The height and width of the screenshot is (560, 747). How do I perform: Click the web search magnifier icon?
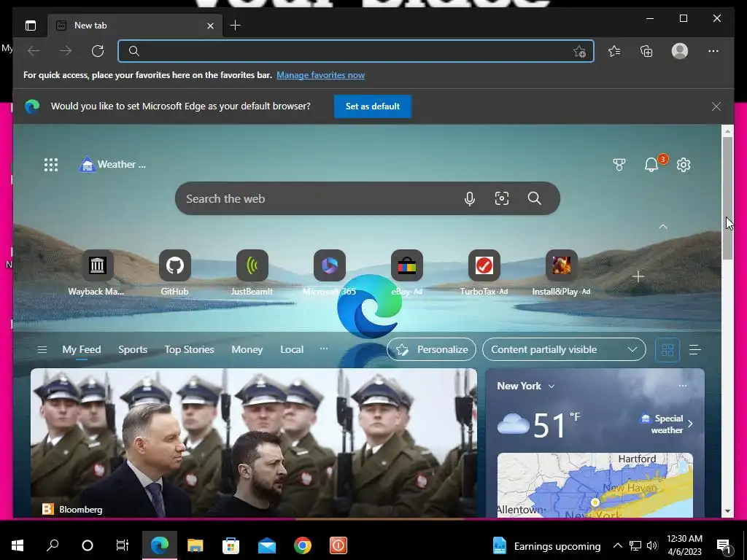tap(535, 198)
